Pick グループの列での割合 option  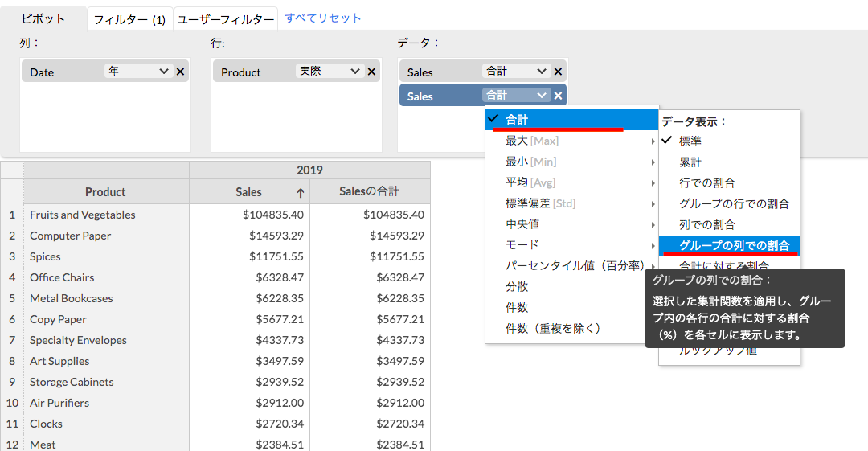(x=734, y=245)
